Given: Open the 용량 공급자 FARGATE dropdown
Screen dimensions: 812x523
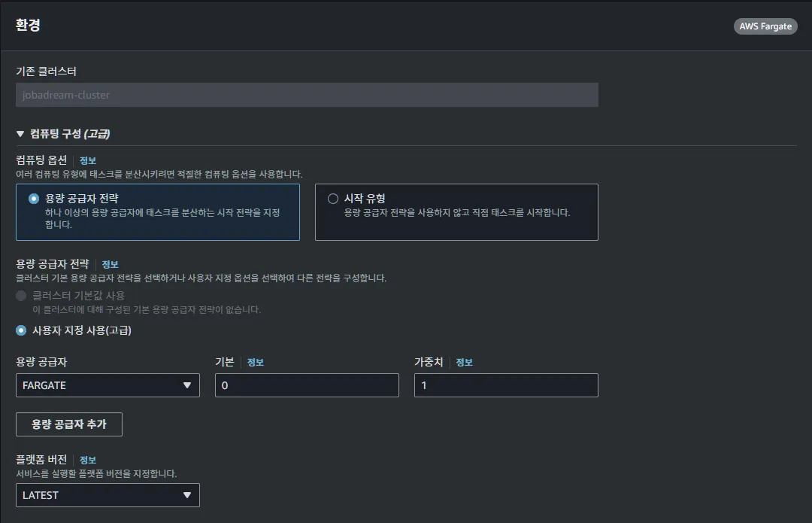Looking at the screenshot, I should click(108, 385).
